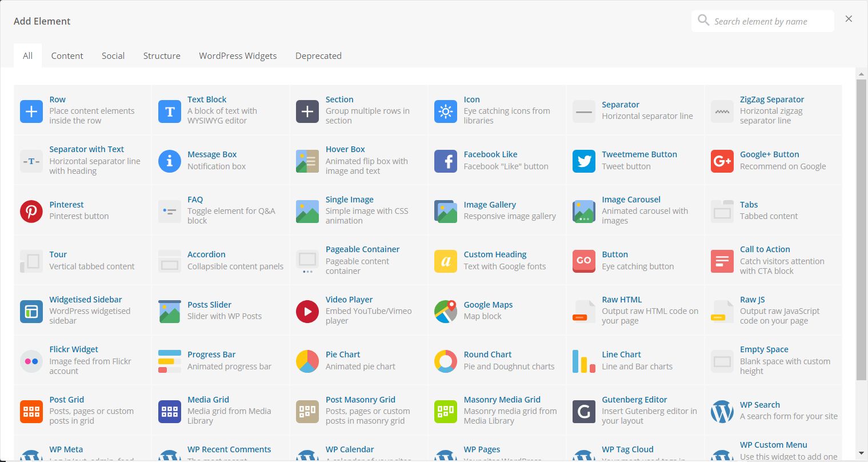Click the Google Maps icon
The height and width of the screenshot is (462, 868).
coord(446,312)
